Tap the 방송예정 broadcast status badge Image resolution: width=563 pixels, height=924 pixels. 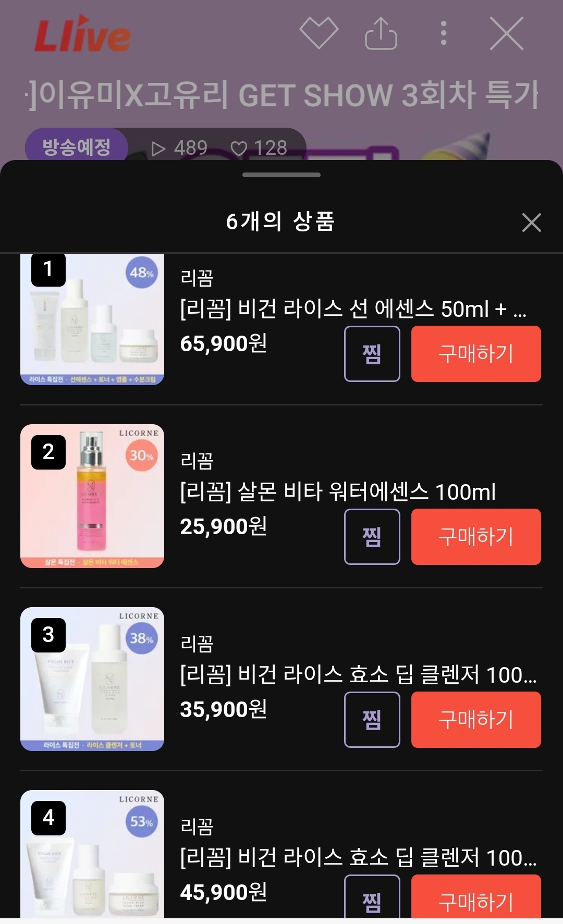[76, 147]
